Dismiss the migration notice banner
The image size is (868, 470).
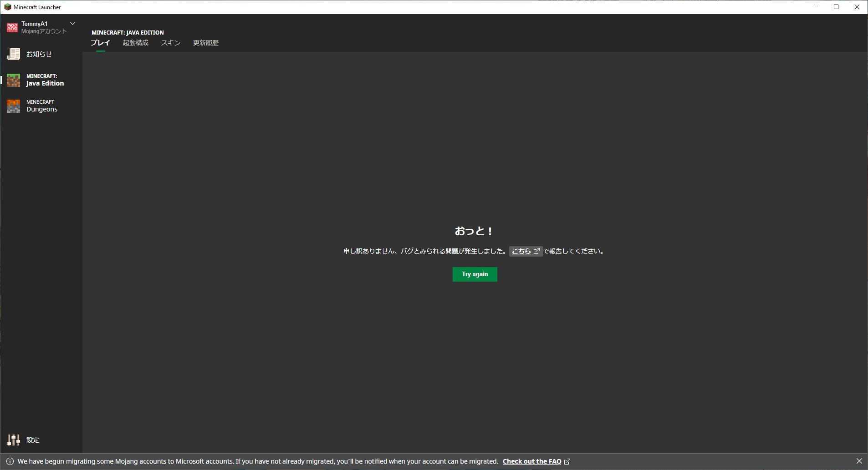859,461
